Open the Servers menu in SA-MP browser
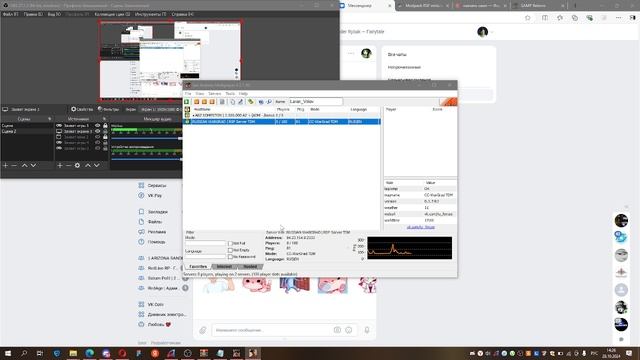Screen dimensions: 640x360 tap(215, 94)
